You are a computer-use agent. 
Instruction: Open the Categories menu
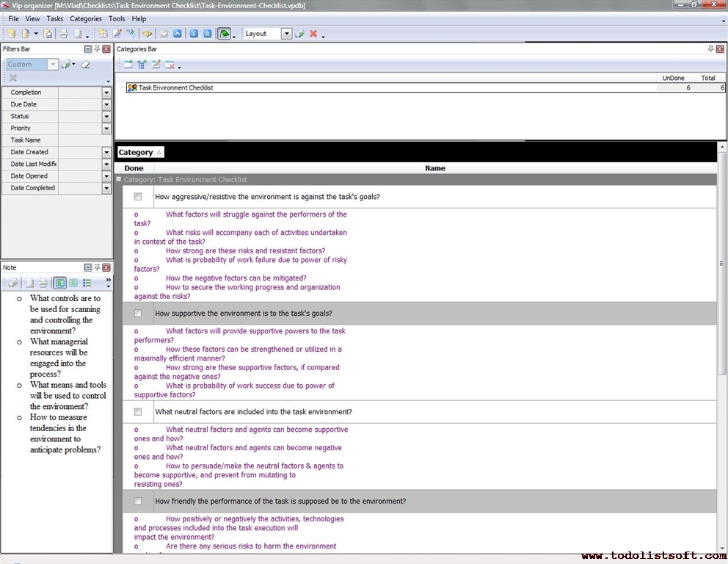tap(86, 18)
